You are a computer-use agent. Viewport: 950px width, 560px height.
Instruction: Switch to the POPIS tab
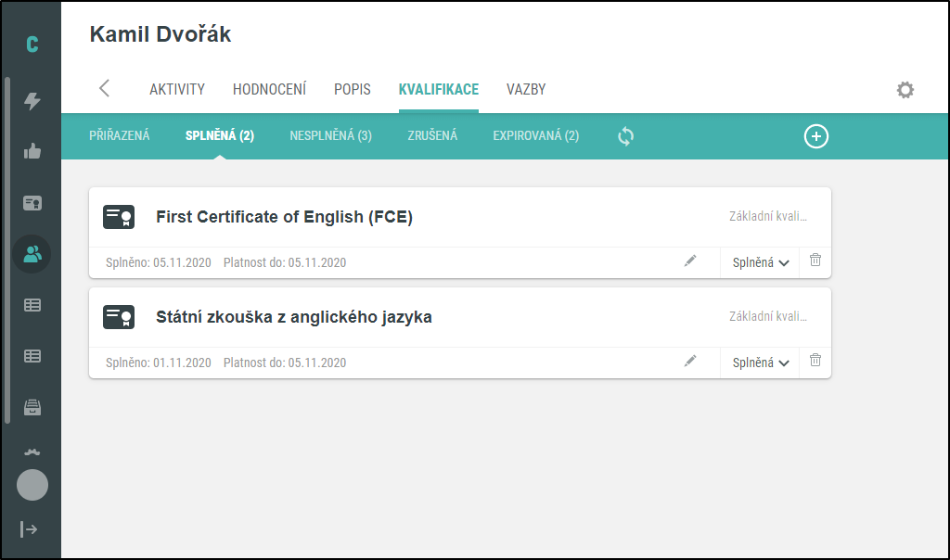[x=352, y=90]
